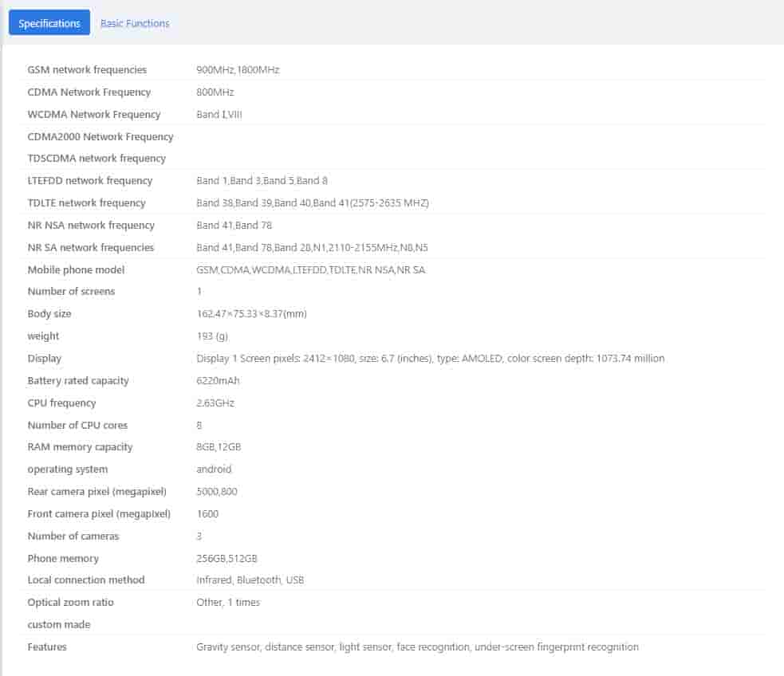The image size is (784, 676).
Task: Click the GSM network frequencies label
Action: pos(87,69)
